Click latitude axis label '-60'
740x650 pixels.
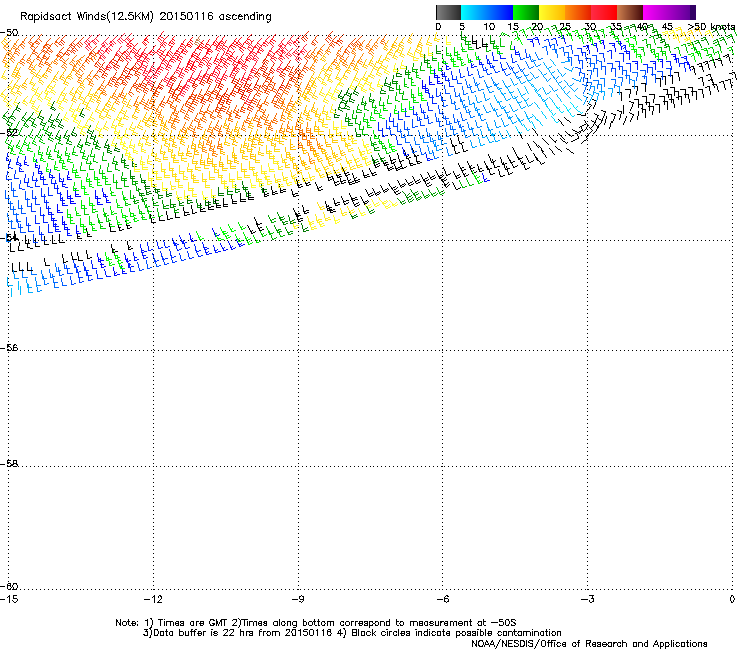point(9,586)
